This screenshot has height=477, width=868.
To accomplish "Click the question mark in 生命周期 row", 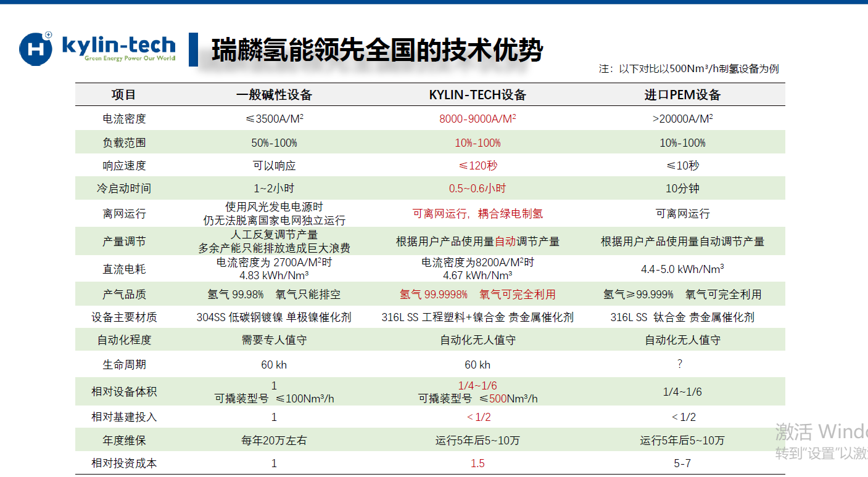I will click(680, 364).
